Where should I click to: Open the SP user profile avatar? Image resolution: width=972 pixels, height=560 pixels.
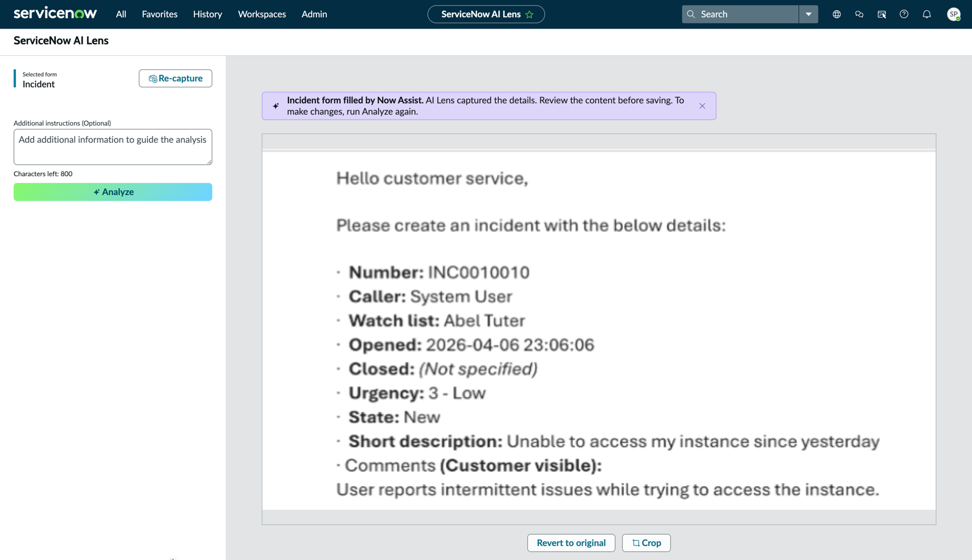954,14
